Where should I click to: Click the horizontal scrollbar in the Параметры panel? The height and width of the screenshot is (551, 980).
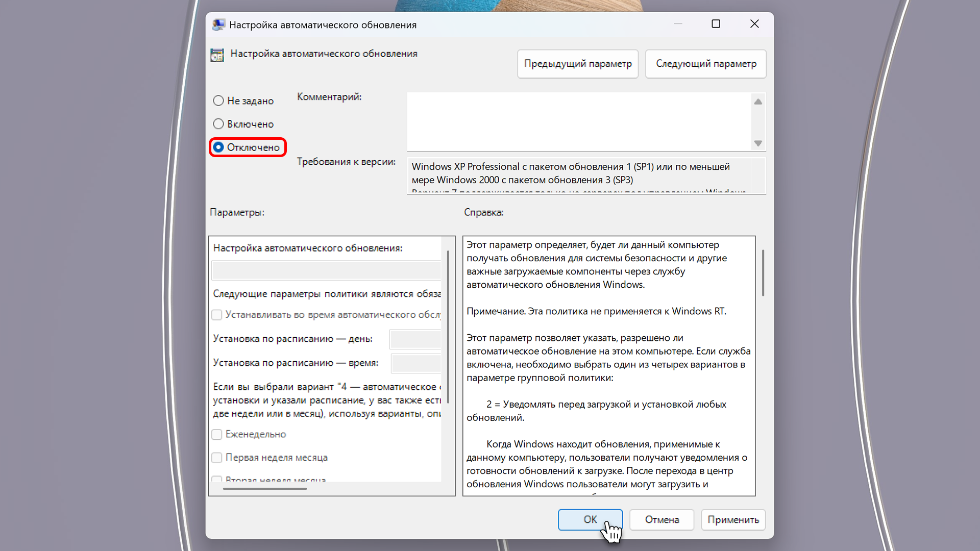(x=265, y=489)
